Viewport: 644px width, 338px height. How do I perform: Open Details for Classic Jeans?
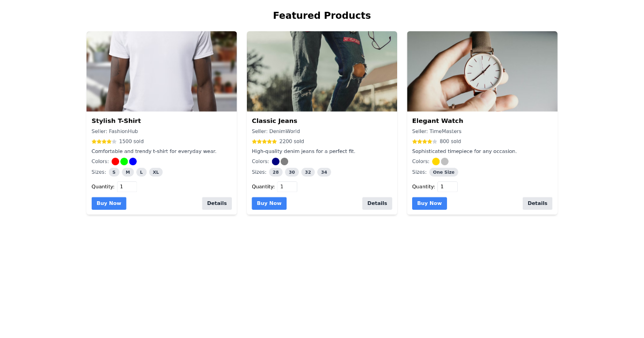tap(377, 203)
